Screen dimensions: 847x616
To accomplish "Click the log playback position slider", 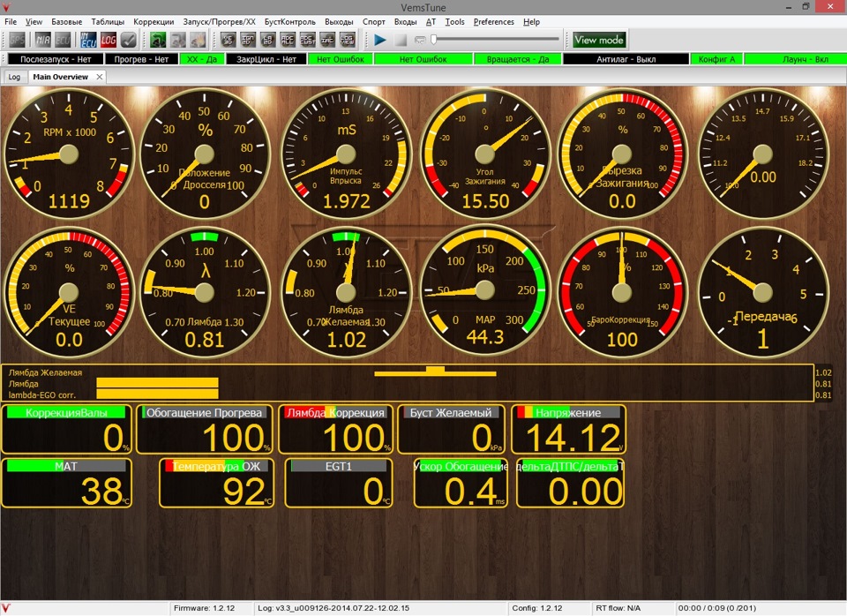I will coord(495,39).
